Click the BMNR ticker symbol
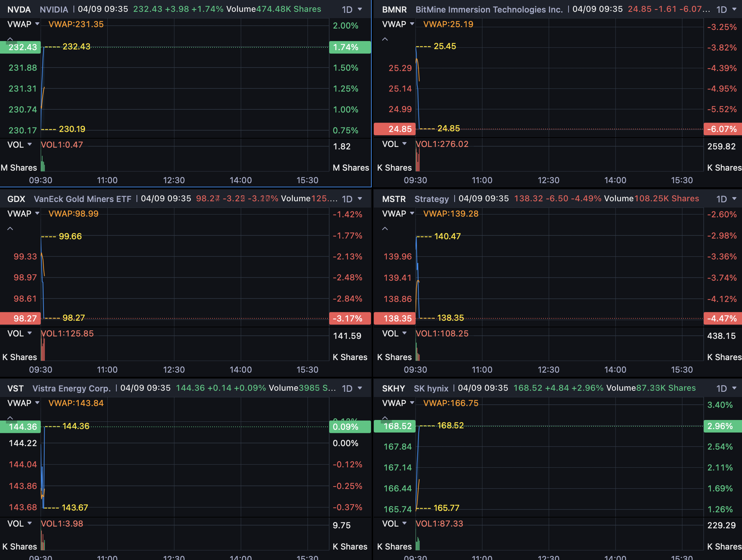The image size is (742, 560). pyautogui.click(x=394, y=9)
